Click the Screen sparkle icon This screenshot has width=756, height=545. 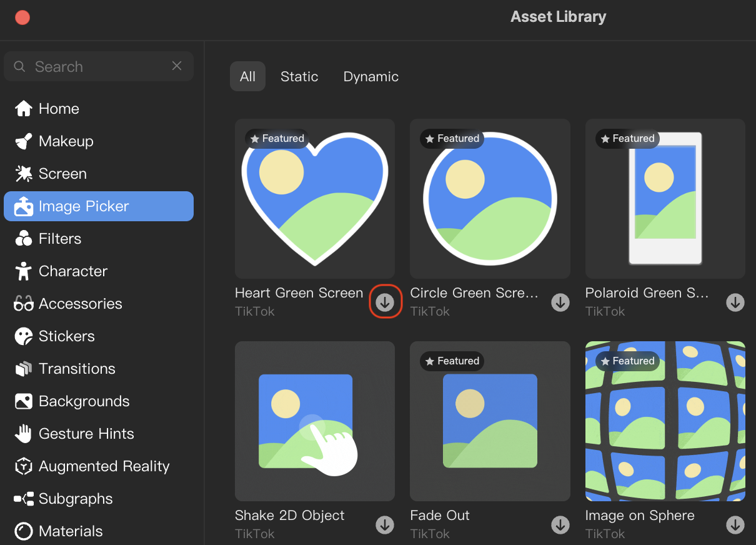(x=23, y=174)
